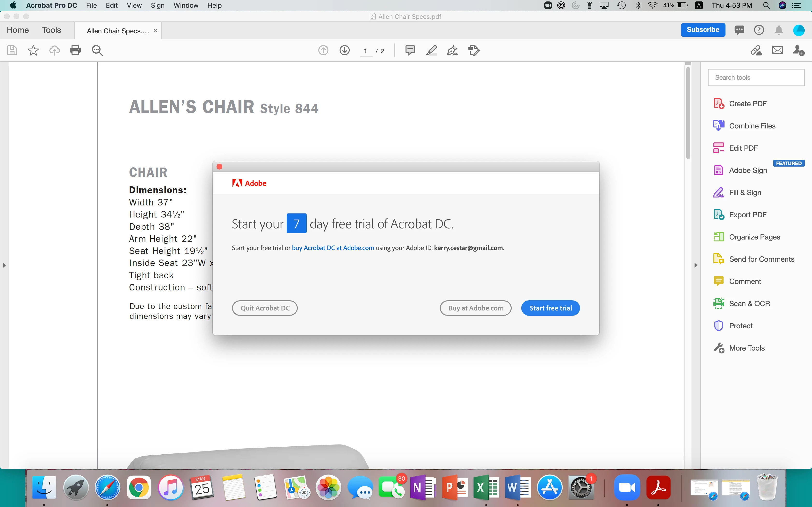Screen dimensions: 812x507
Task: Select the highlight text tool
Action: (x=432, y=50)
